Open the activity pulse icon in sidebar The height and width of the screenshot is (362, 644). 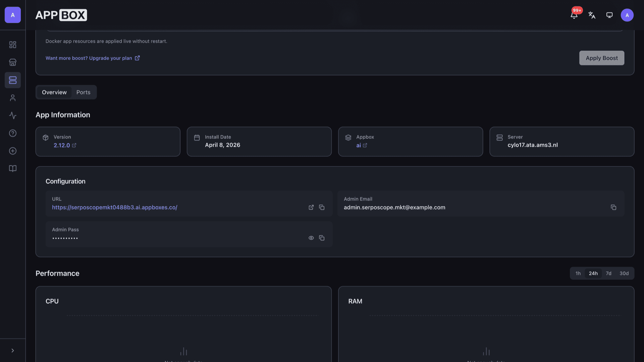tap(13, 116)
